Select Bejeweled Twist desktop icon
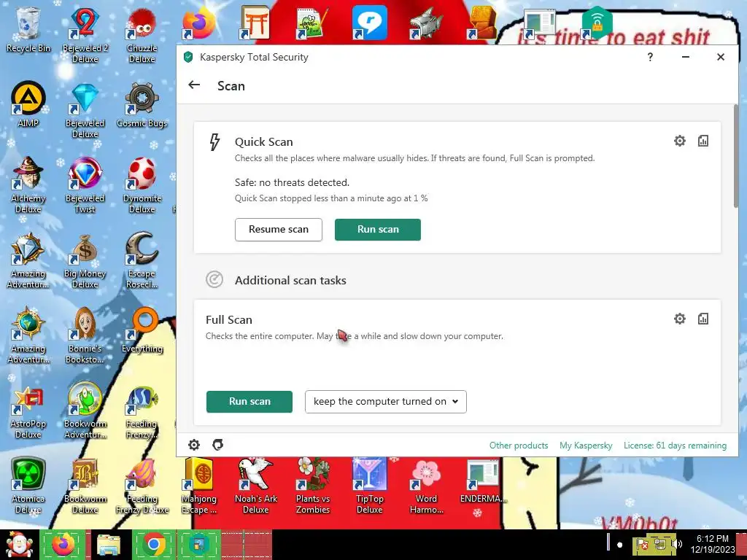The width and height of the screenshot is (747, 560). point(85,184)
